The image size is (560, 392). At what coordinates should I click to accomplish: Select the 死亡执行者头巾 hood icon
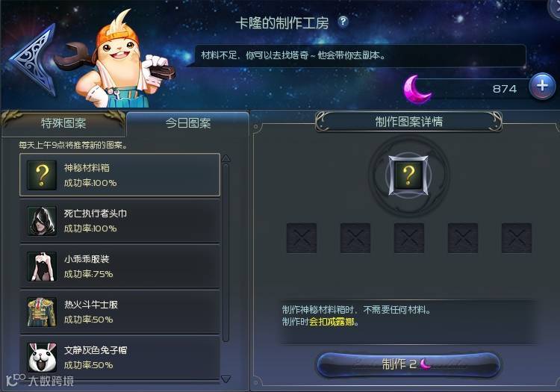pos(42,220)
